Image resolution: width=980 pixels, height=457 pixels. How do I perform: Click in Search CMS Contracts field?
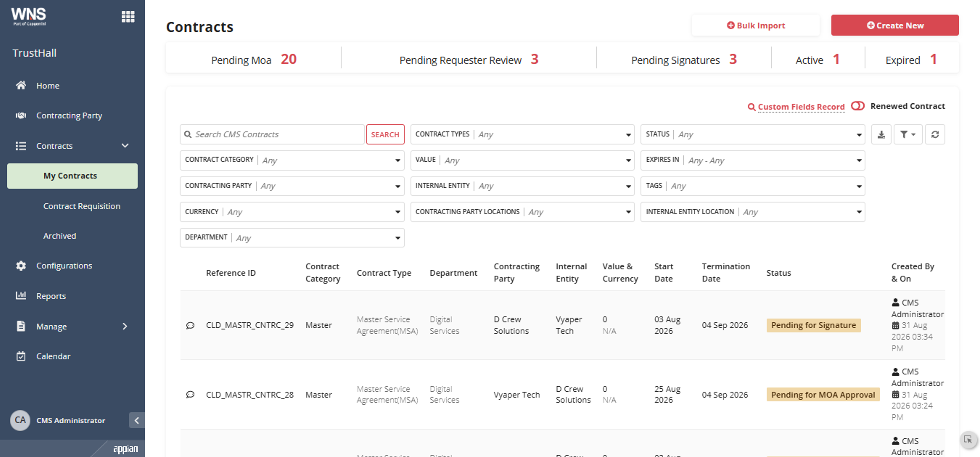point(272,134)
